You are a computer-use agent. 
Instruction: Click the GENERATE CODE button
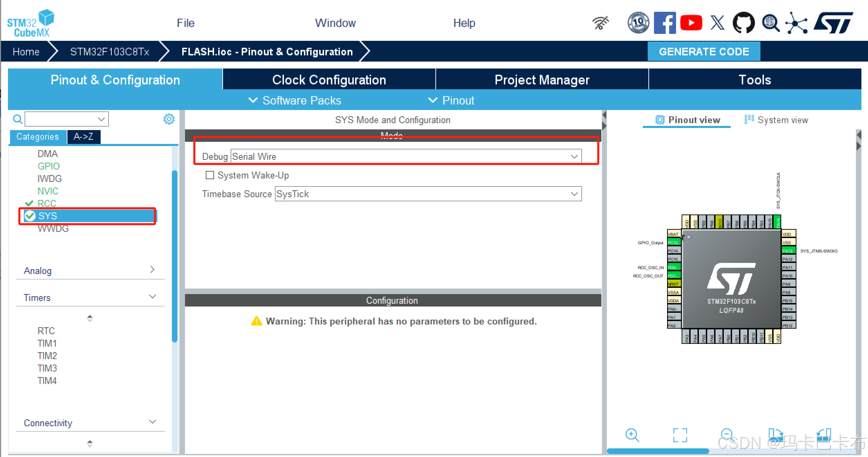pos(704,52)
